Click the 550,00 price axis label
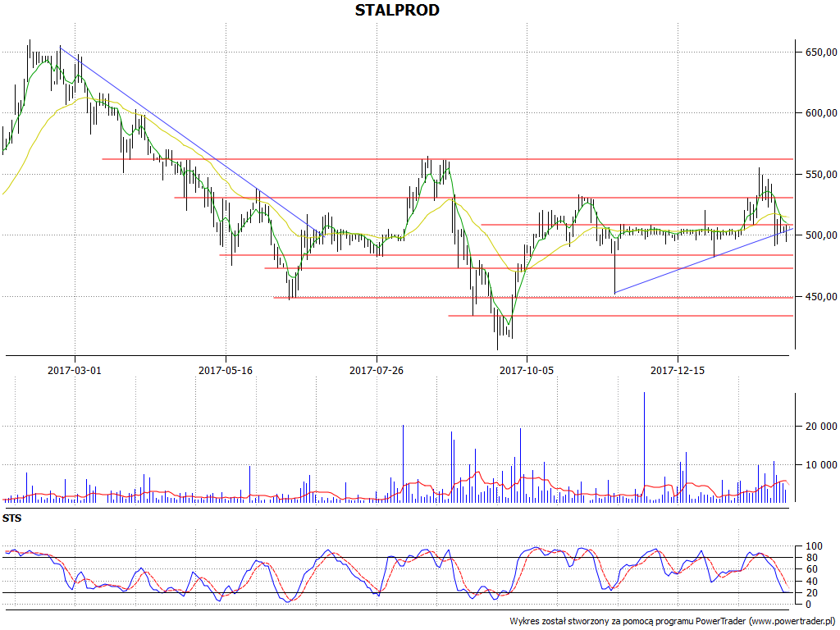The width and height of the screenshot is (840, 630). tap(820, 175)
